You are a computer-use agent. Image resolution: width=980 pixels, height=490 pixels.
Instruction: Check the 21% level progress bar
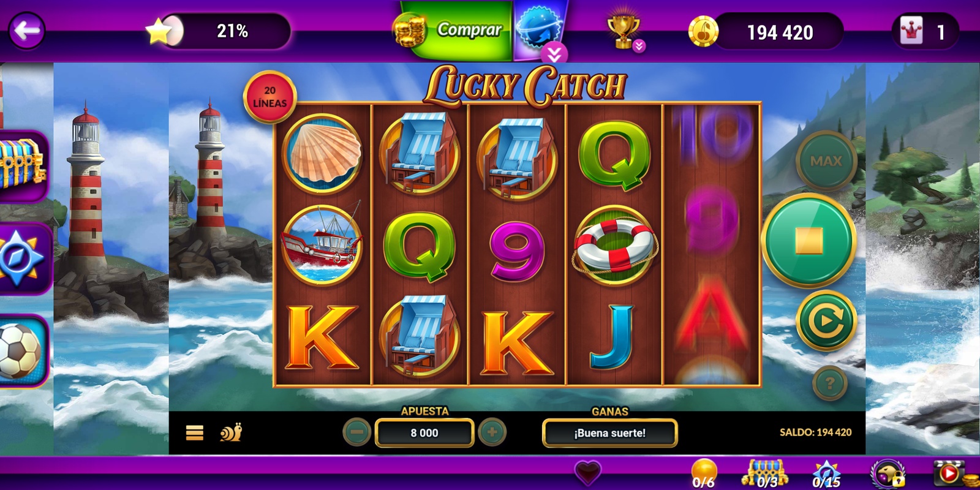(x=218, y=31)
